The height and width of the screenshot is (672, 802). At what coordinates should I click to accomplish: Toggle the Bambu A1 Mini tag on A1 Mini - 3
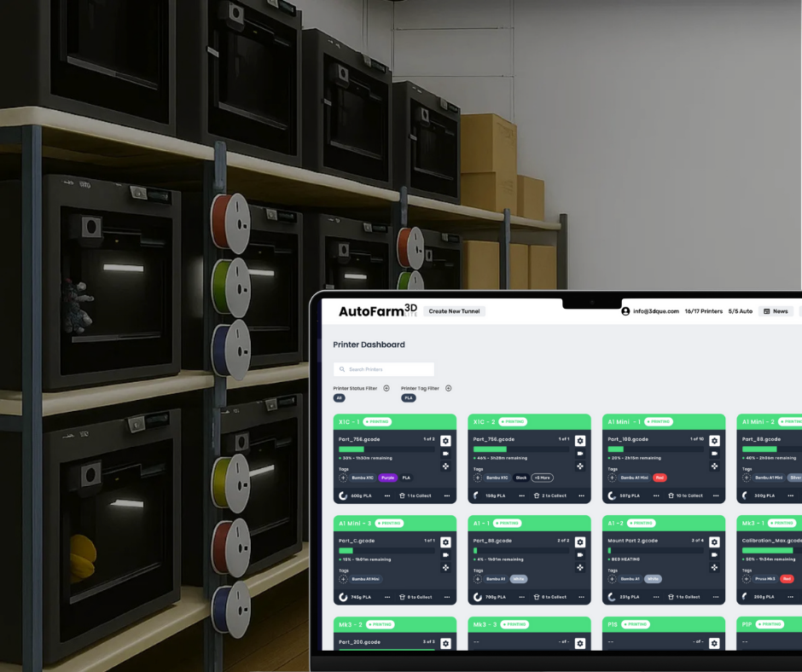pos(366,579)
